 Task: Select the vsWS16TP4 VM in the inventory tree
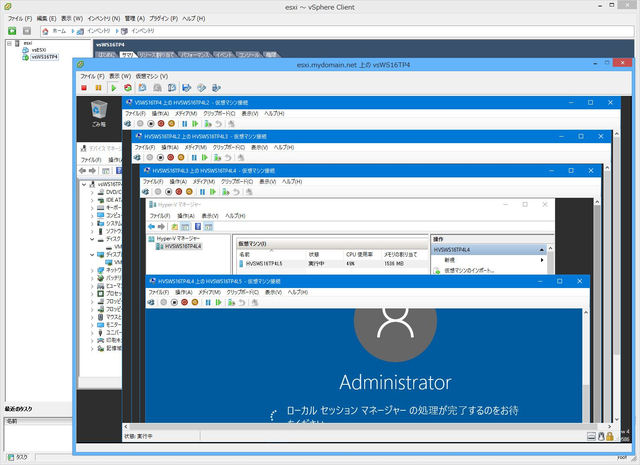[44, 57]
